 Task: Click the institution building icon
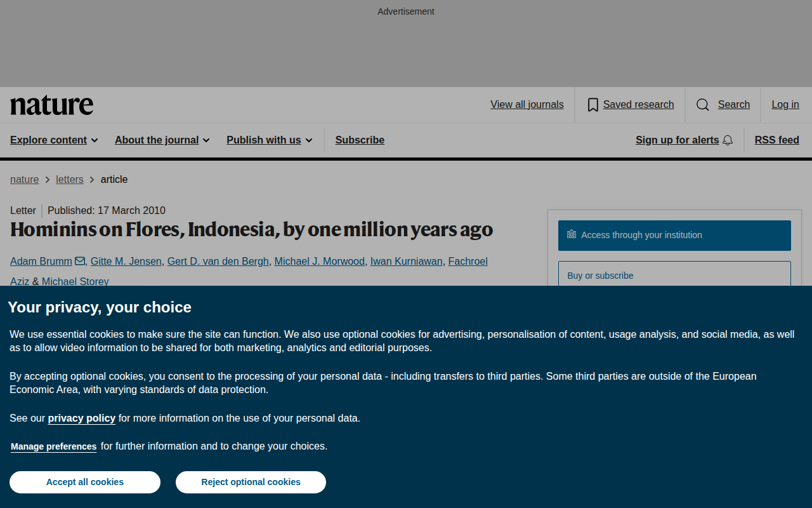[572, 234]
